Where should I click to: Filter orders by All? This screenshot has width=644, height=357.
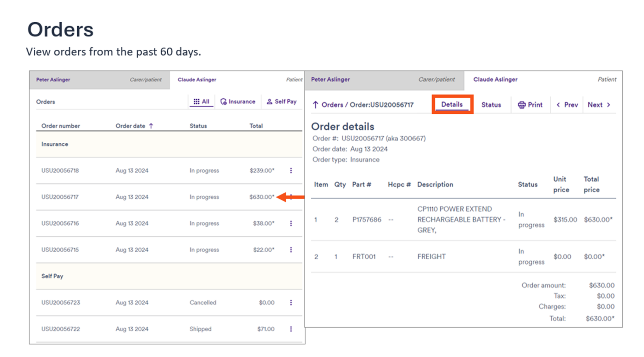tap(201, 102)
